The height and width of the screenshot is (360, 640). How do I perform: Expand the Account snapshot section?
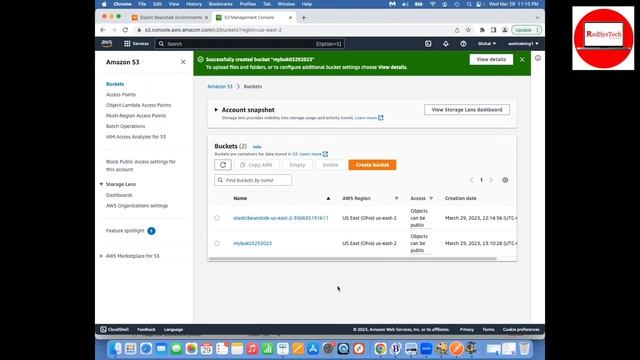pyautogui.click(x=216, y=110)
